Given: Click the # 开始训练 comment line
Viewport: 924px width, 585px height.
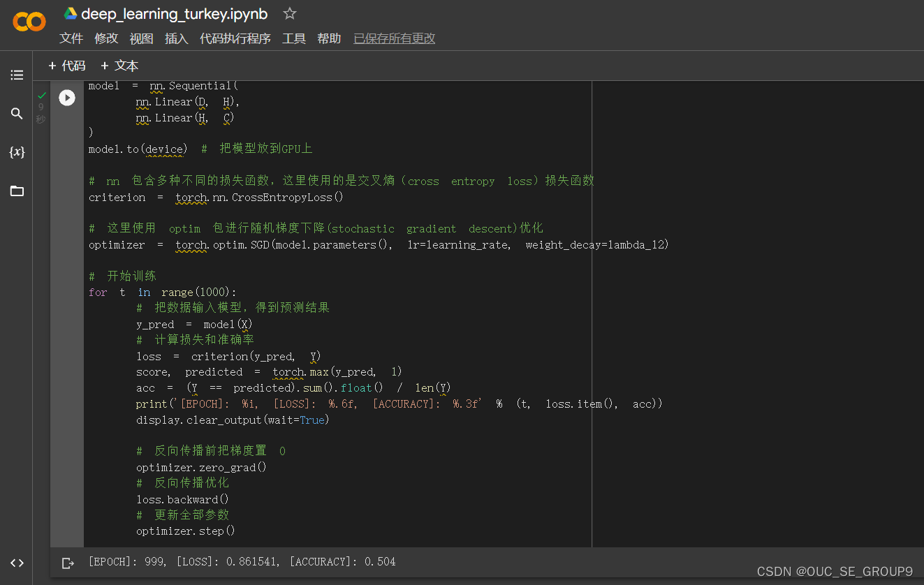Looking at the screenshot, I should 123,276.
